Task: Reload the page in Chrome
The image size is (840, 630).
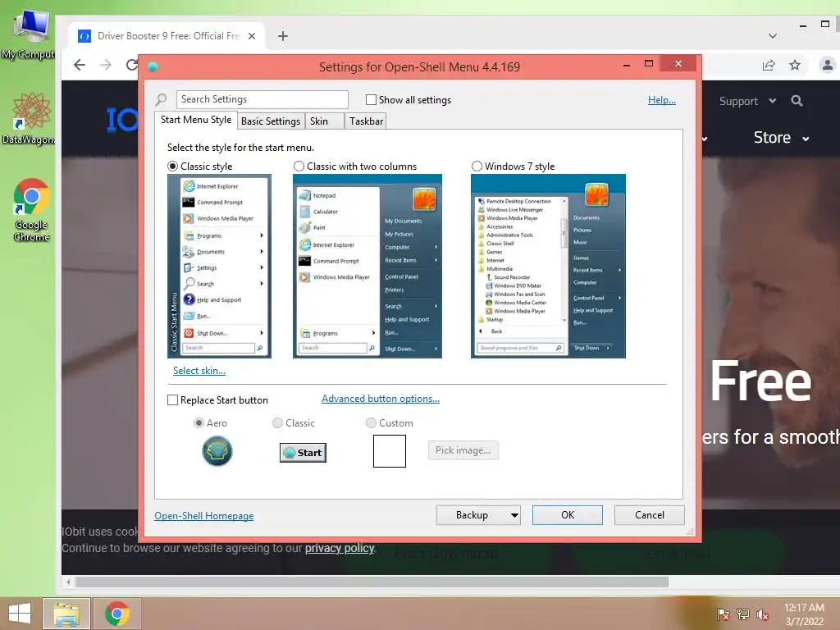Action: (x=132, y=65)
